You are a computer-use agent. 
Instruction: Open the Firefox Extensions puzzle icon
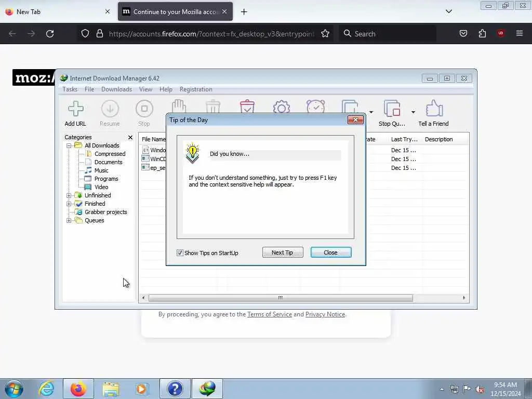point(482,33)
